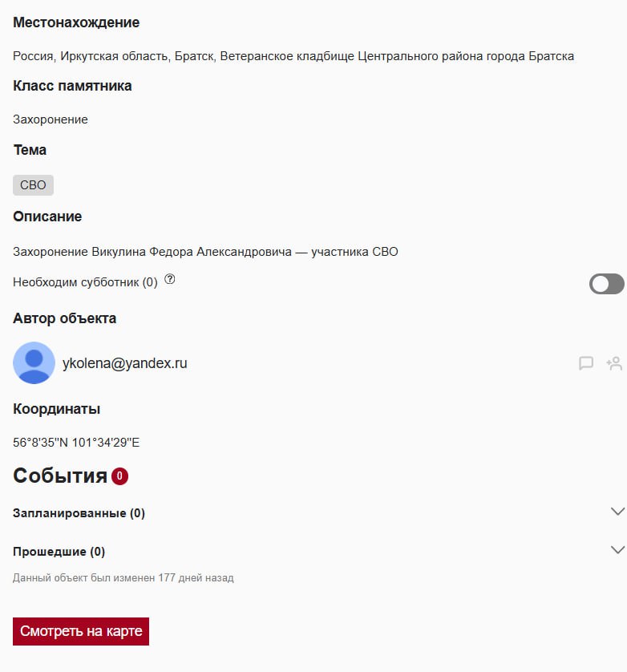627x672 pixels.
Task: Click the red События counter badge
Action: 119,476
